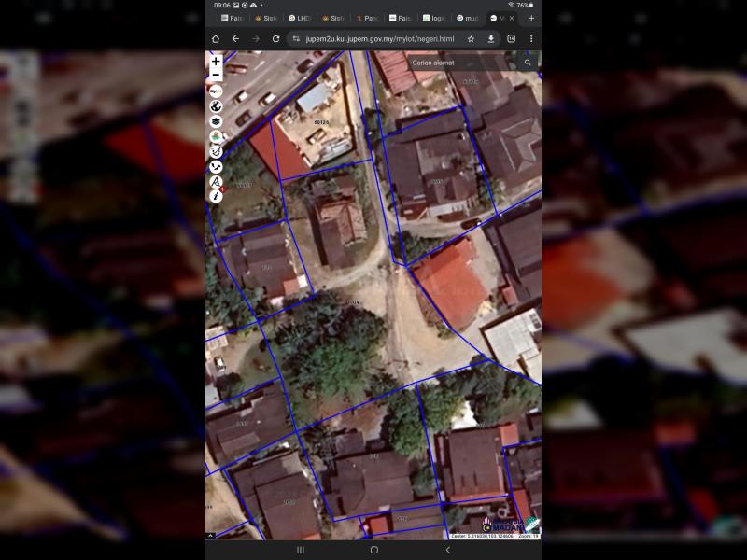747x560 pixels.
Task: Click the MyLot logo button
Action: pyautogui.click(x=216, y=91)
